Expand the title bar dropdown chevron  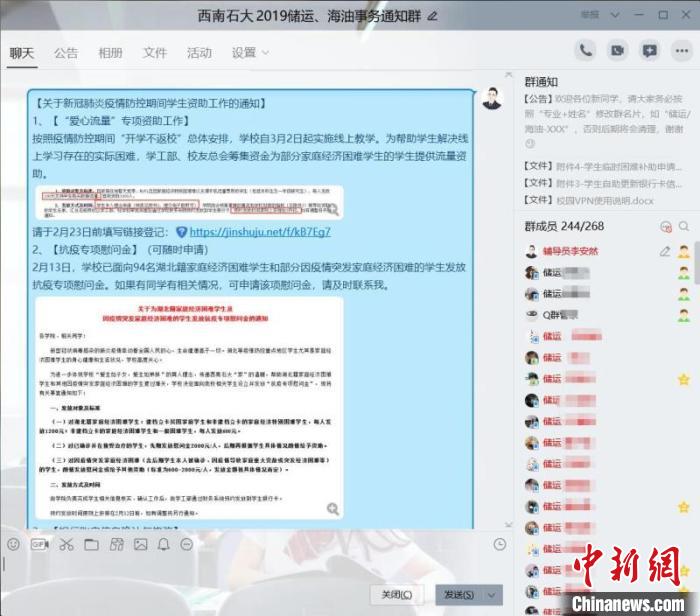615,15
